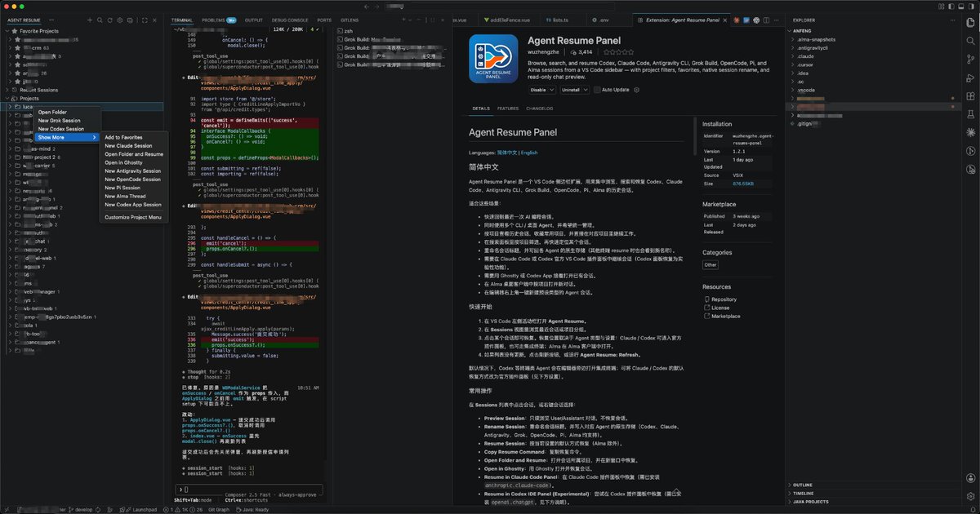Split the editor to the right
Screen dimensions: 980x514
(x=766, y=20)
